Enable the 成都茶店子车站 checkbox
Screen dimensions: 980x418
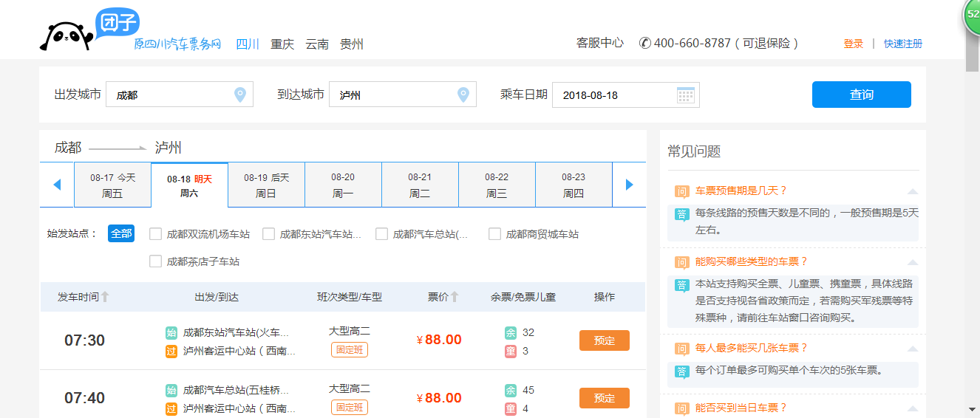(155, 261)
